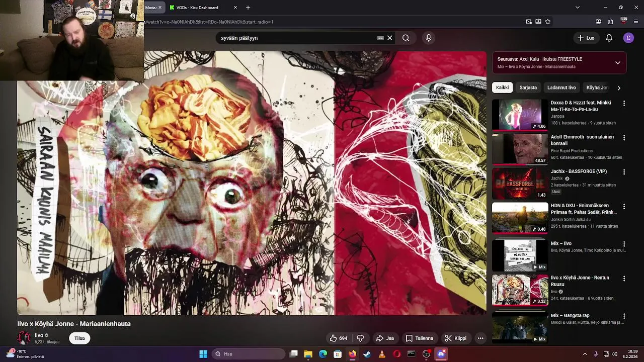Screen dimensions: 644x362
Task: Open options for Adolf Ehrnrooth video
Action: click(624, 137)
